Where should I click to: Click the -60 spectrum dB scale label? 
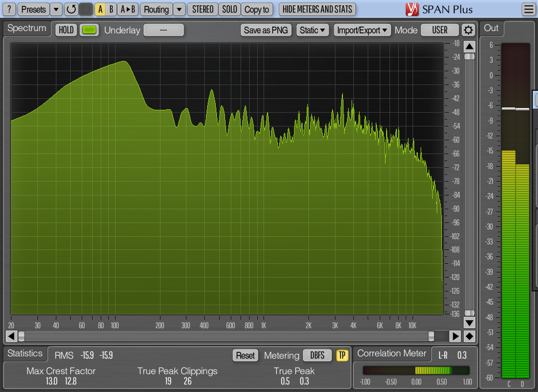(455, 140)
